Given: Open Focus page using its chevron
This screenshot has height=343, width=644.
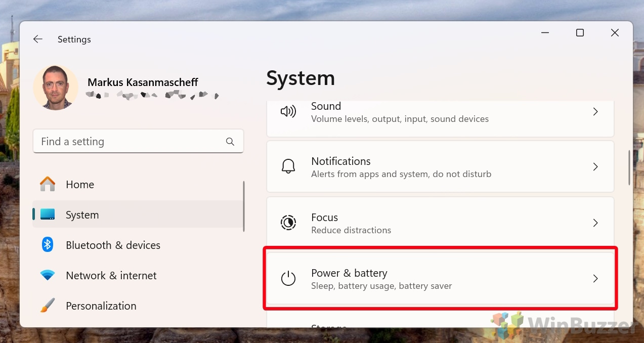Looking at the screenshot, I should (595, 223).
